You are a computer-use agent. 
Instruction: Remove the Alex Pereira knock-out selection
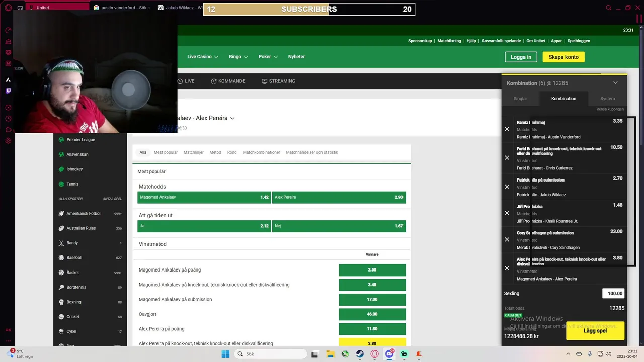(507, 268)
